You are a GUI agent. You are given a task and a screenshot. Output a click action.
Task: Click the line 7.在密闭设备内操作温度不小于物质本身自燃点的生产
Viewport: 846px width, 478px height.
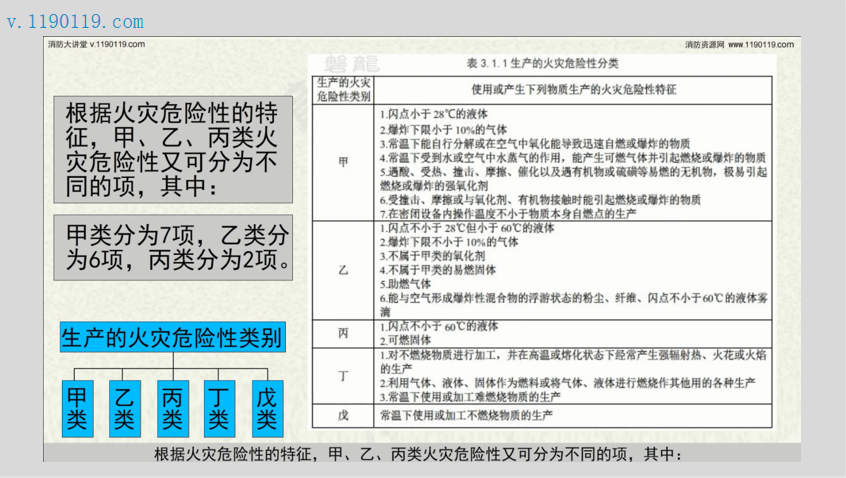click(508, 214)
